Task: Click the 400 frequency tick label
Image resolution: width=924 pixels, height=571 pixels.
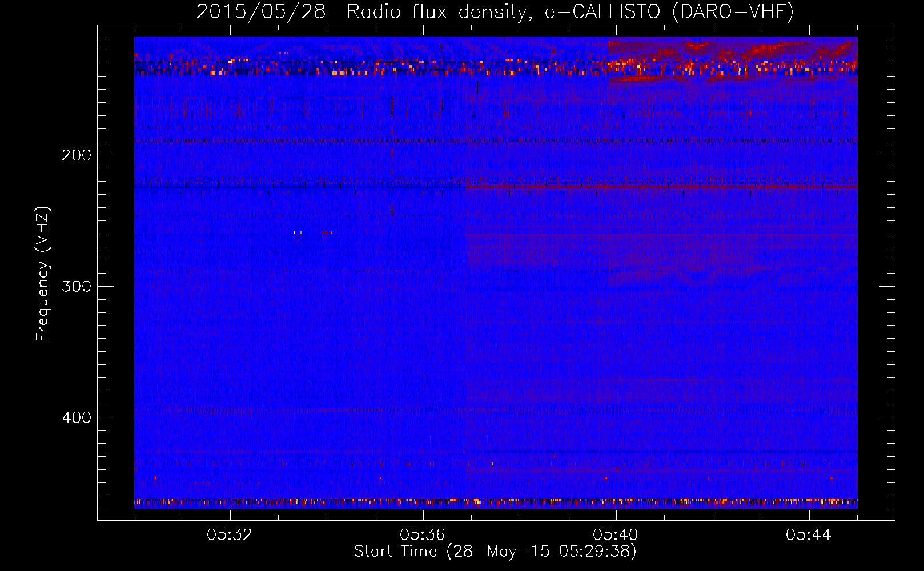Action: click(77, 417)
